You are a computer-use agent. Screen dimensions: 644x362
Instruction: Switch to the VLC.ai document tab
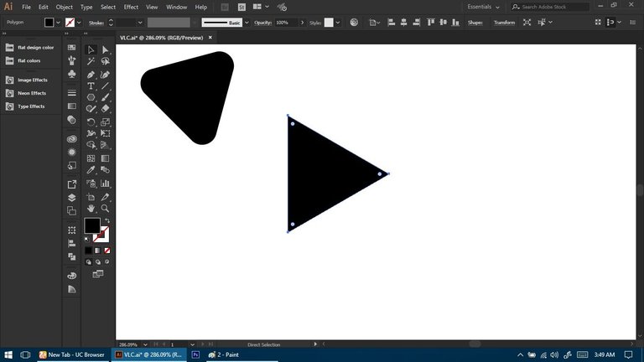pyautogui.click(x=161, y=38)
